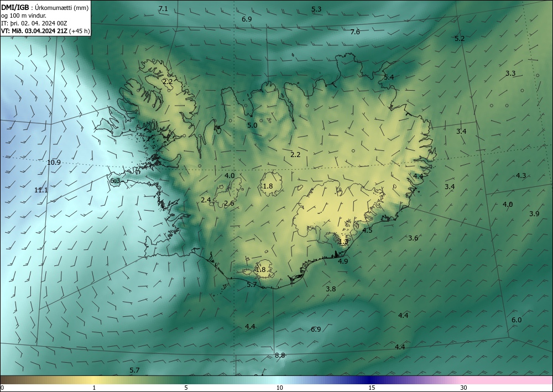Click the 6.0 value label
The height and width of the screenshot is (392, 553).
pyautogui.click(x=517, y=320)
